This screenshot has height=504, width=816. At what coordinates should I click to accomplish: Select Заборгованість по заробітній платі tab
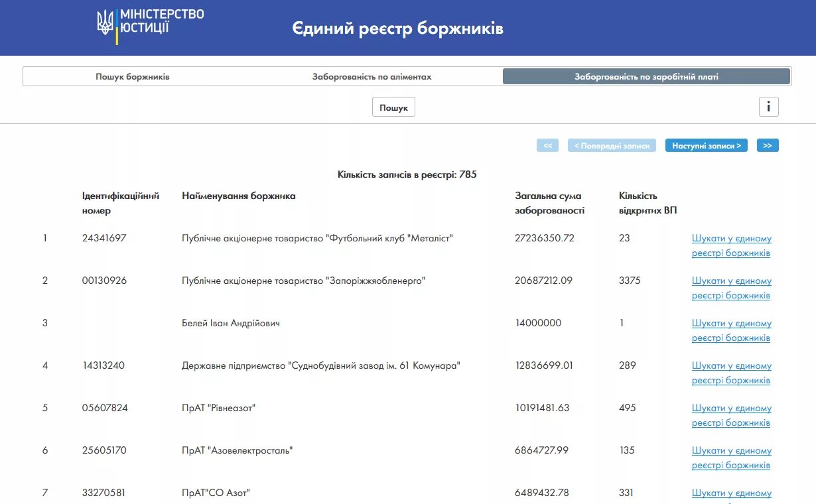click(x=646, y=77)
